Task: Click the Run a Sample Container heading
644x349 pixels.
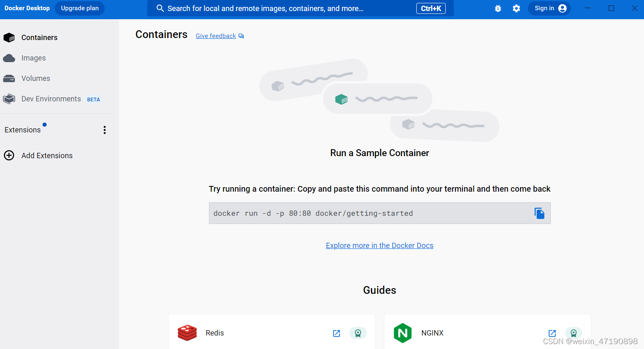Action: coord(379,153)
